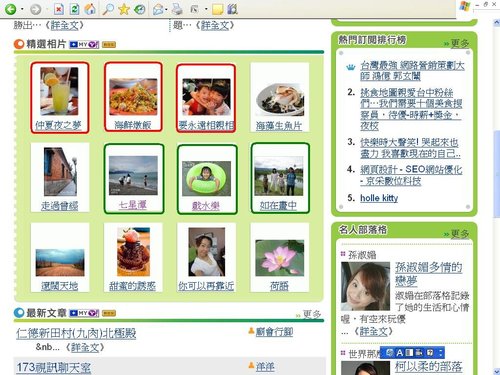This screenshot has width=500, height=375.
Task: Click the orange badge beside 最新文章
Action: 109,313
